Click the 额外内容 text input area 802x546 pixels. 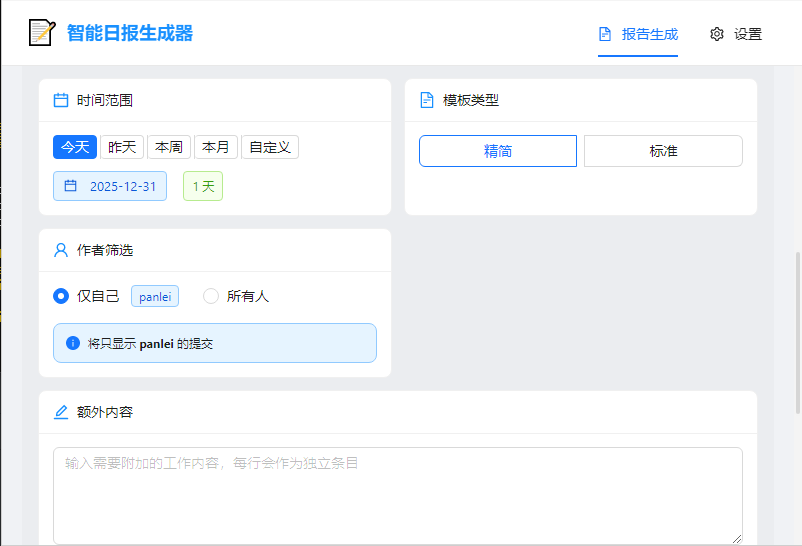[x=397, y=495]
